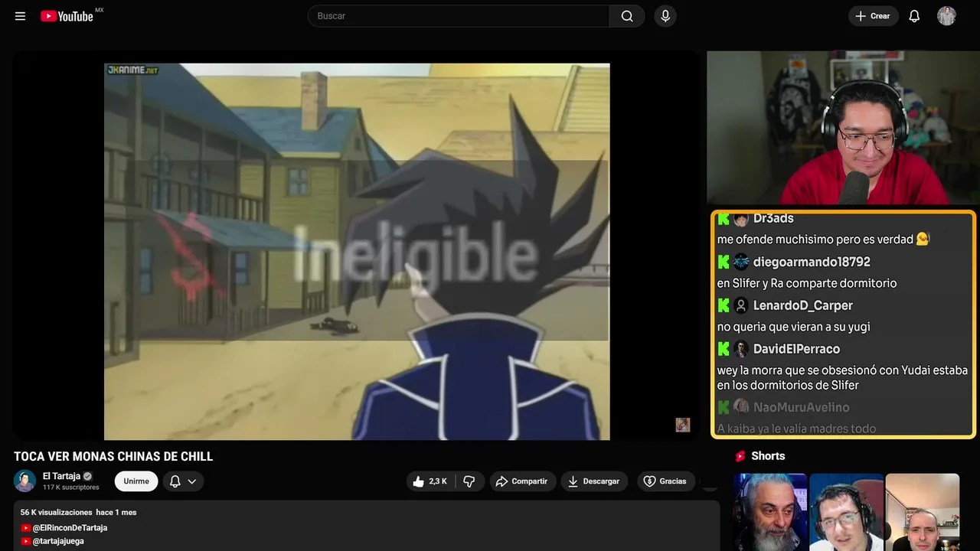Click chat username Dr3ads
The height and width of the screenshot is (551, 980).
[773, 219]
